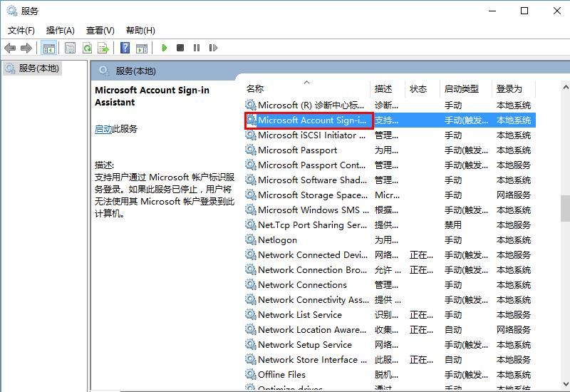
Task: Select Net.Tcp Port Sharing Ser... service
Action: point(390,225)
